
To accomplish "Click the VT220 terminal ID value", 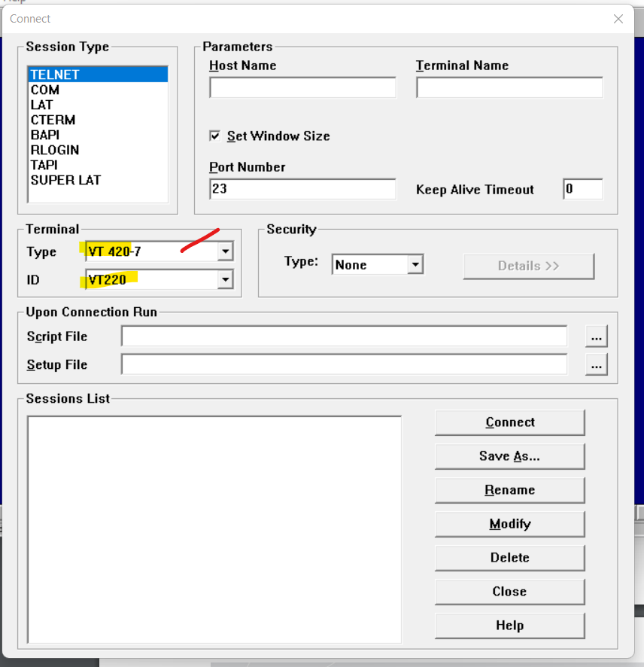I will click(107, 279).
